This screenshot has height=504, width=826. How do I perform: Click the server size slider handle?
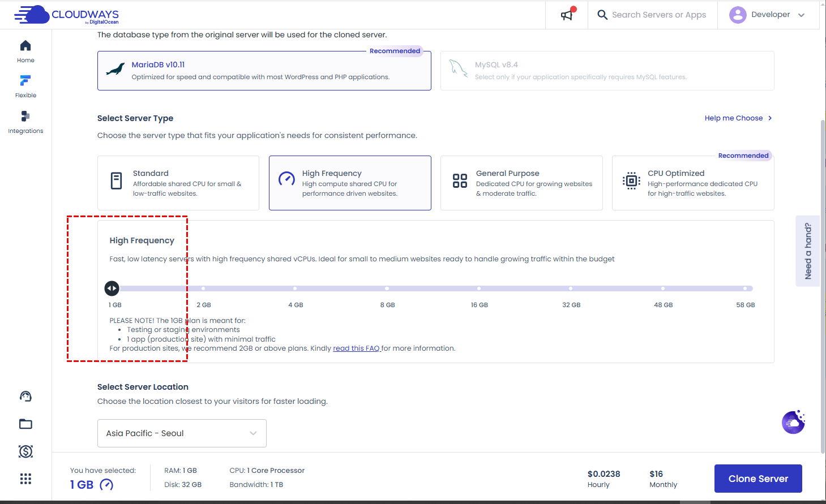coord(112,288)
